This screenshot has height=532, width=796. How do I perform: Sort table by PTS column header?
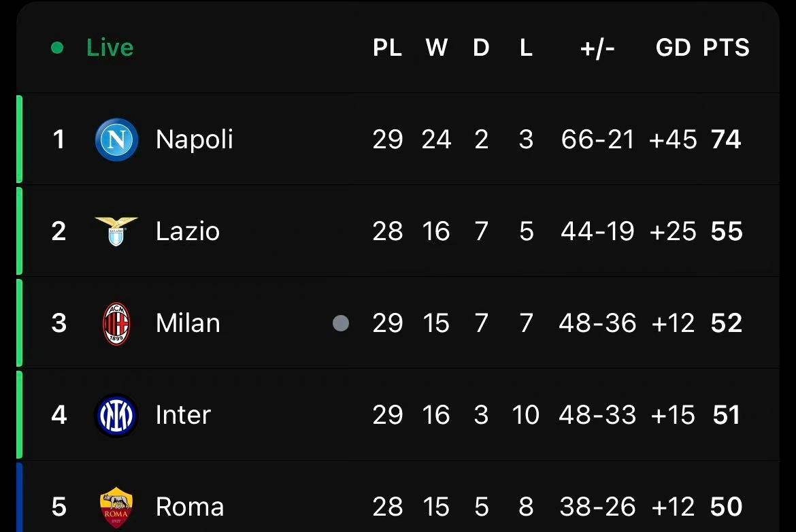click(726, 48)
